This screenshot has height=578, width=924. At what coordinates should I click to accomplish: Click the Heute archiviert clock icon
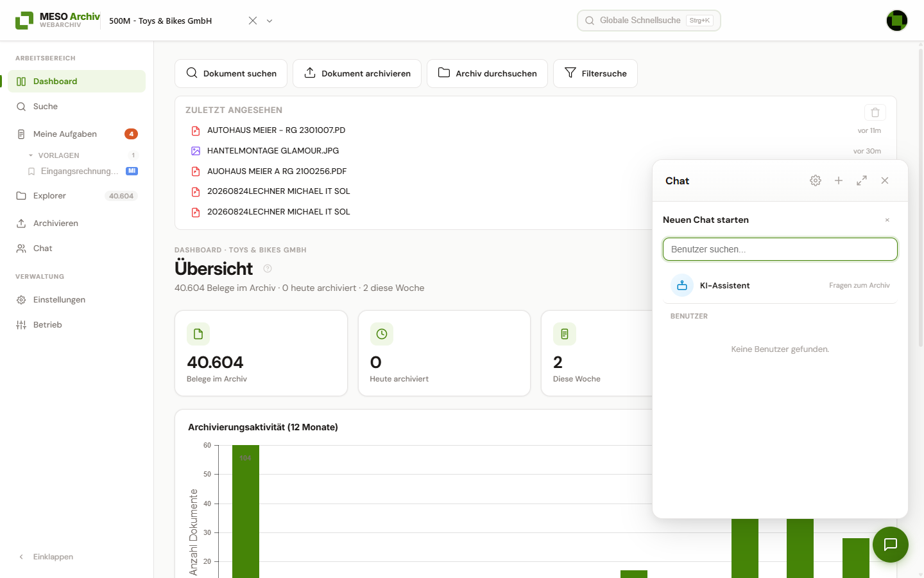382,334
